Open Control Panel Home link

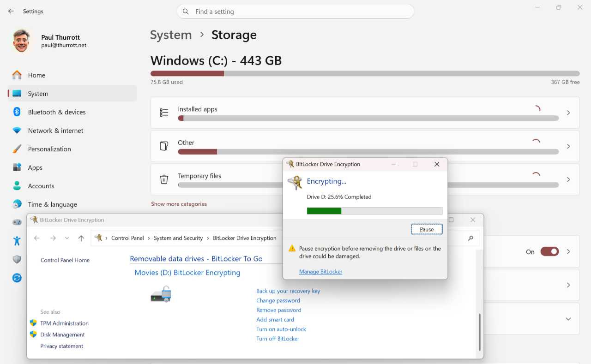coord(65,260)
